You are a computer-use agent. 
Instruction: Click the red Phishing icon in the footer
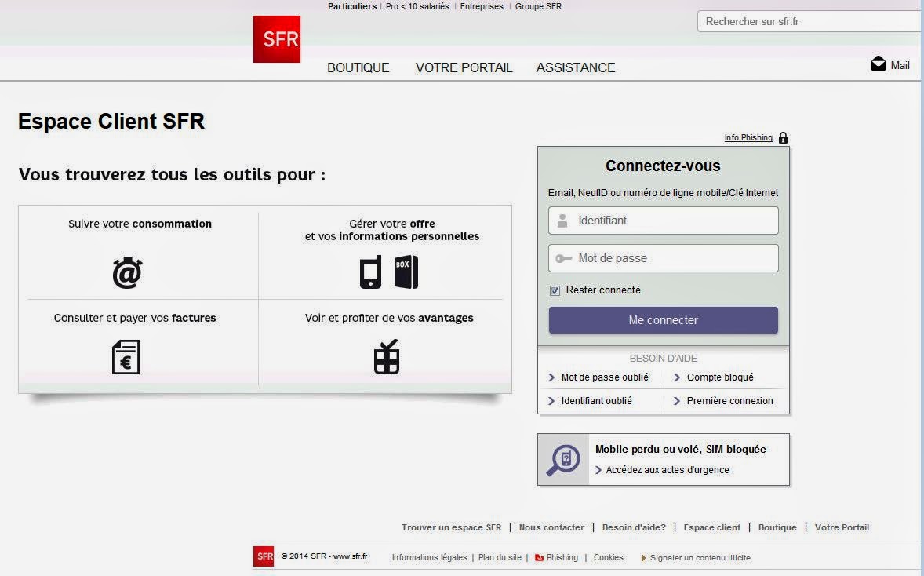tap(539, 558)
